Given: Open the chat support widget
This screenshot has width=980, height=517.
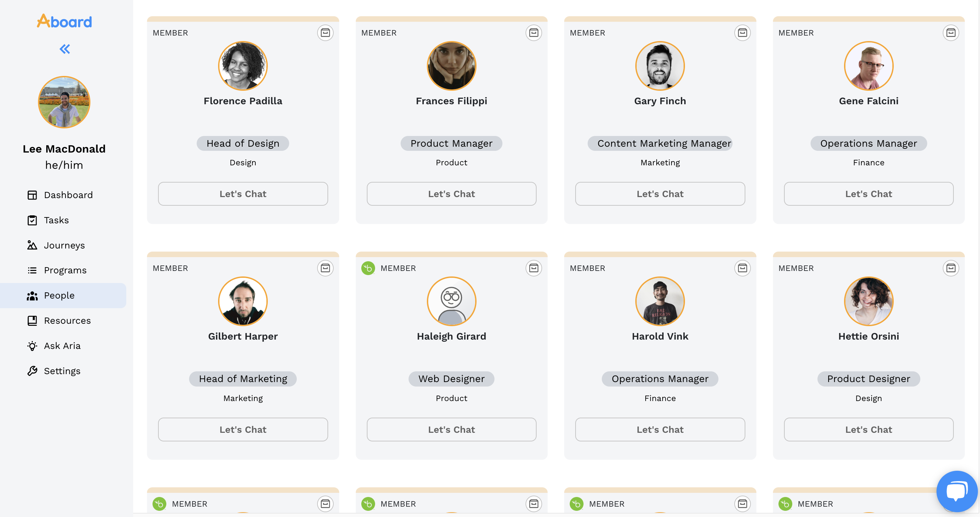Looking at the screenshot, I should (x=957, y=491).
